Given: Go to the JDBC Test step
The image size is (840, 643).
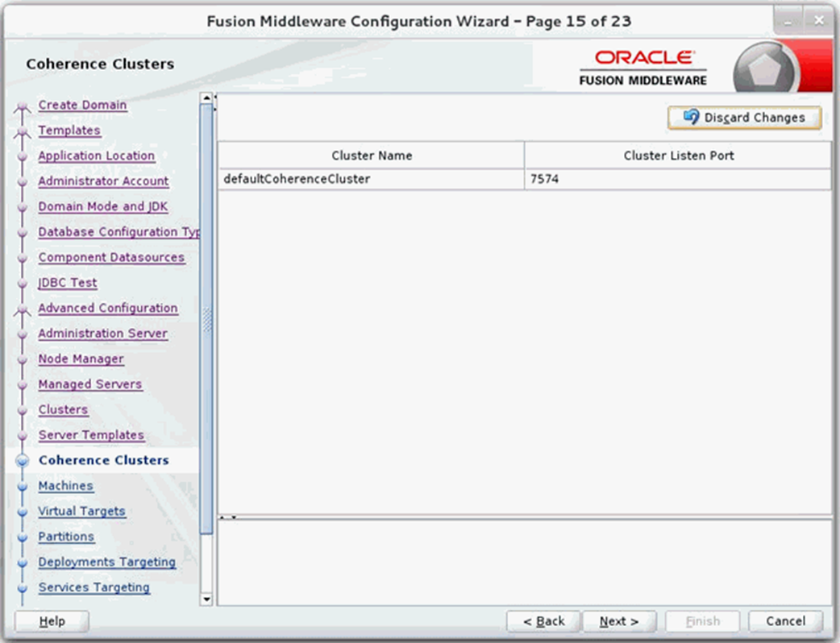Looking at the screenshot, I should pos(68,283).
